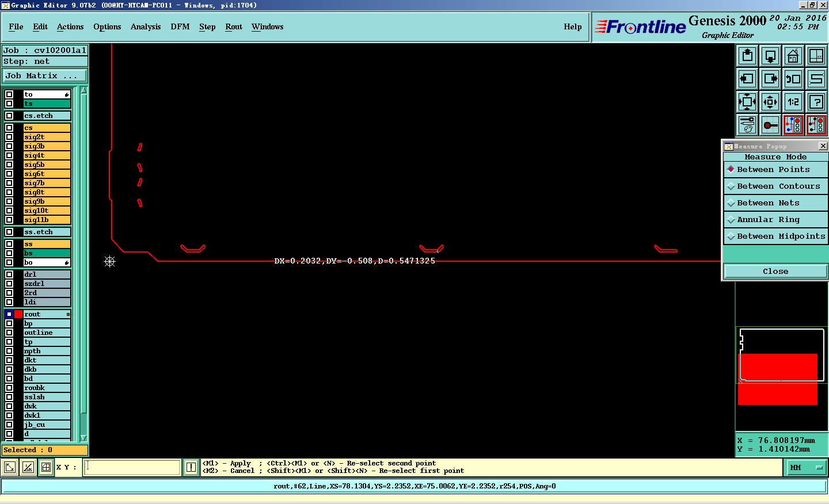This screenshot has height=504, width=829.
Task: Open the Edit menu
Action: pyautogui.click(x=40, y=26)
